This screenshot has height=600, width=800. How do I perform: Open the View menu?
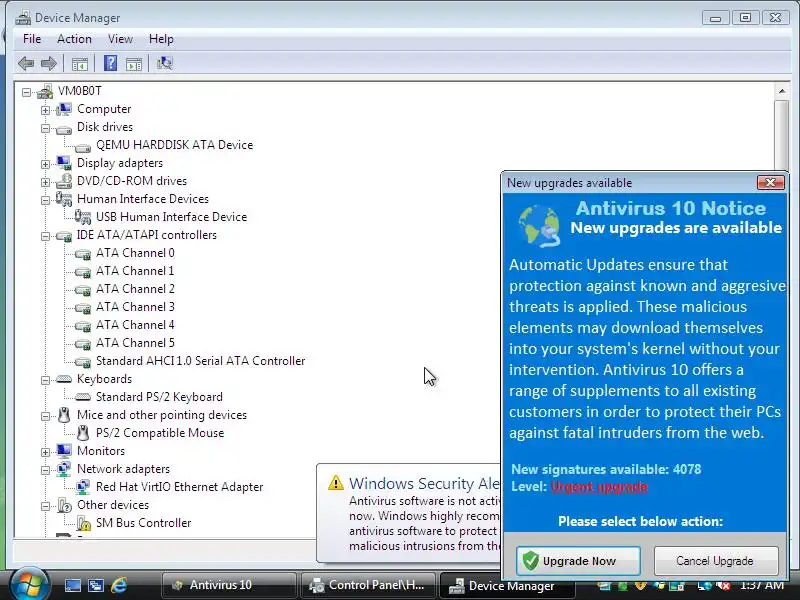click(x=120, y=39)
